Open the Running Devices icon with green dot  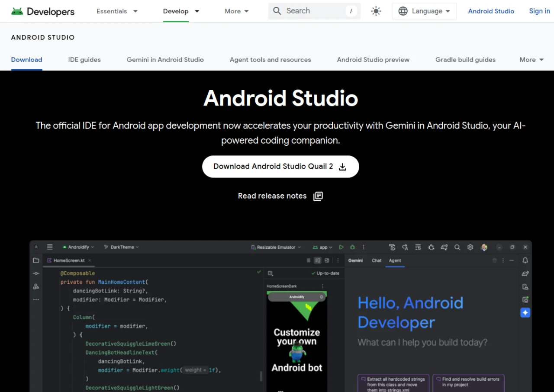point(525,299)
